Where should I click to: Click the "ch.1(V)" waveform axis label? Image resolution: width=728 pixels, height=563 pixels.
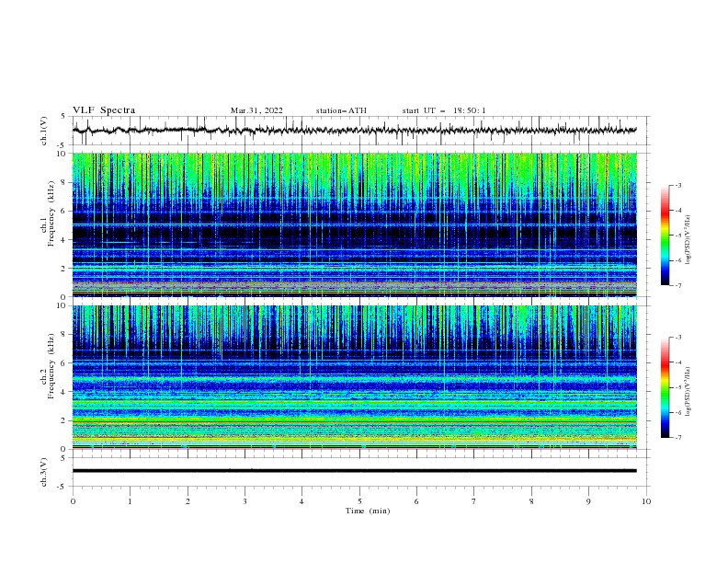point(44,131)
